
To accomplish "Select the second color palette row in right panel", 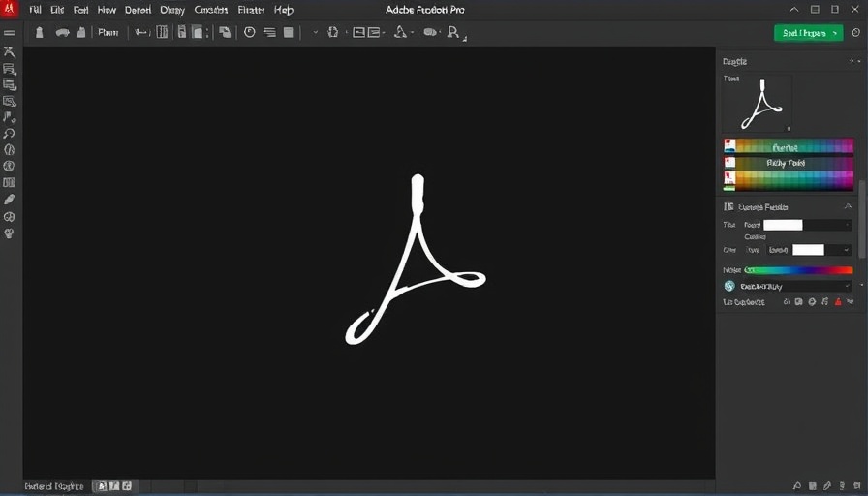I will point(789,163).
